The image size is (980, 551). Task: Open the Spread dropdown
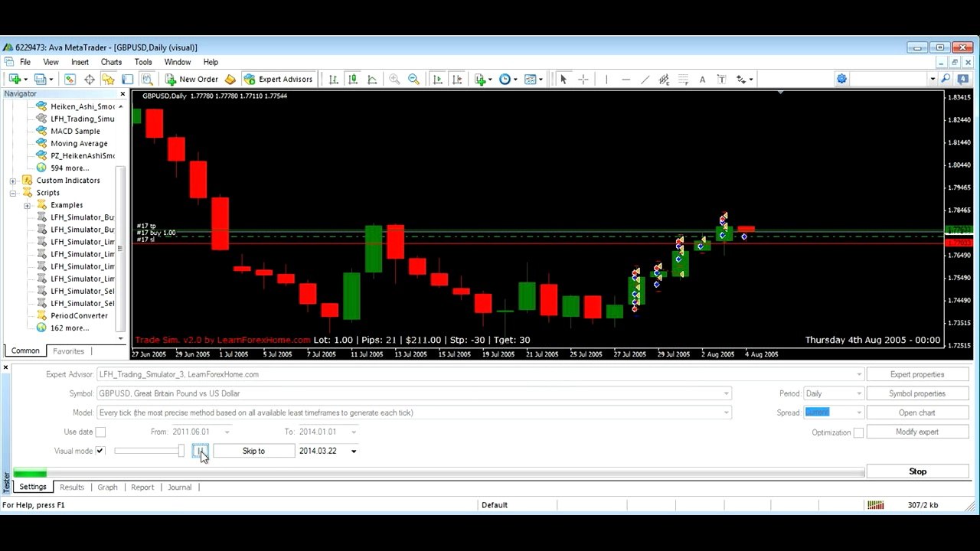(x=859, y=412)
